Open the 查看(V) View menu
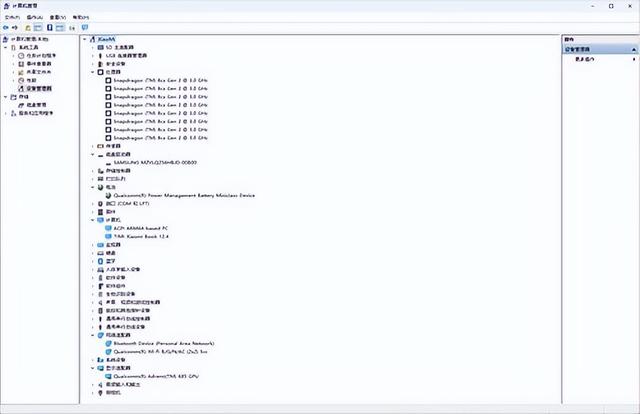The width and height of the screenshot is (640, 414). pos(58,17)
